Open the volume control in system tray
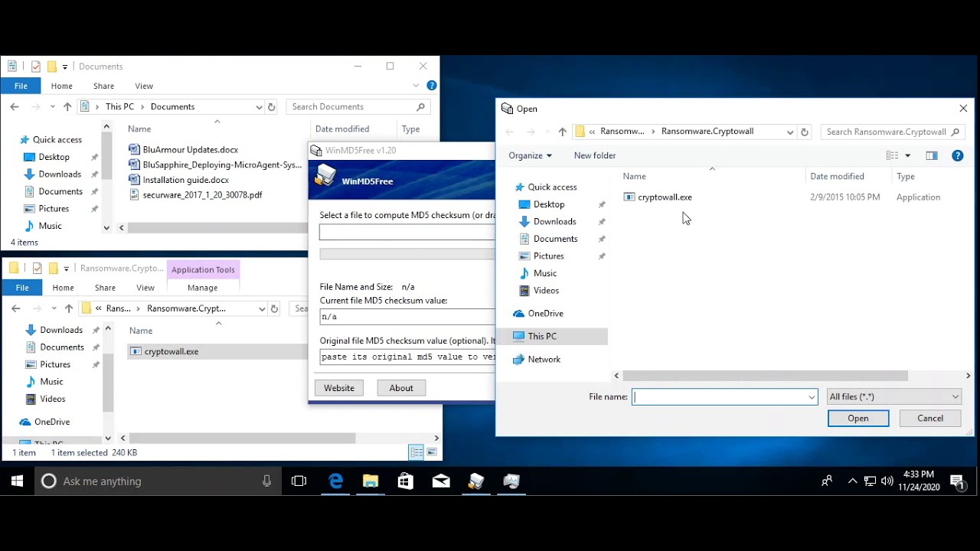The width and height of the screenshot is (980, 551). pyautogui.click(x=887, y=481)
